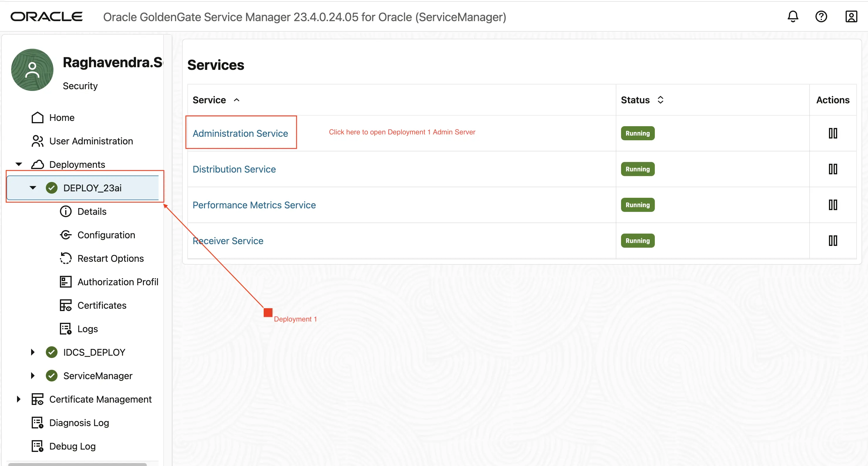Open the Administration Service link
Screen dimensions: 868x466
pos(240,133)
